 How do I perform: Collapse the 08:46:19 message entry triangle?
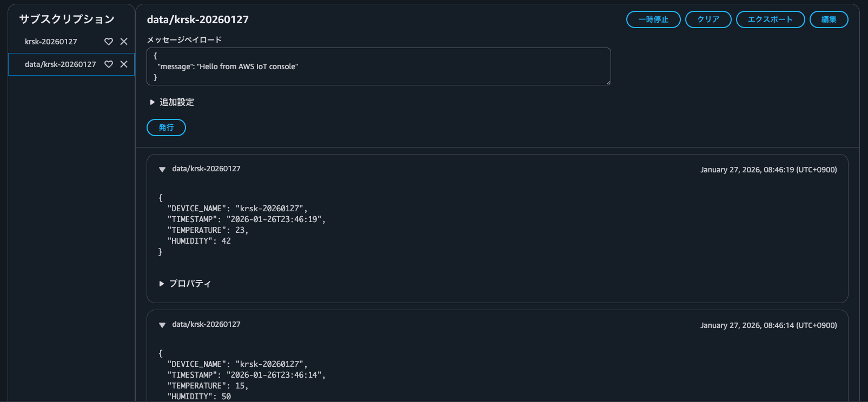click(162, 169)
